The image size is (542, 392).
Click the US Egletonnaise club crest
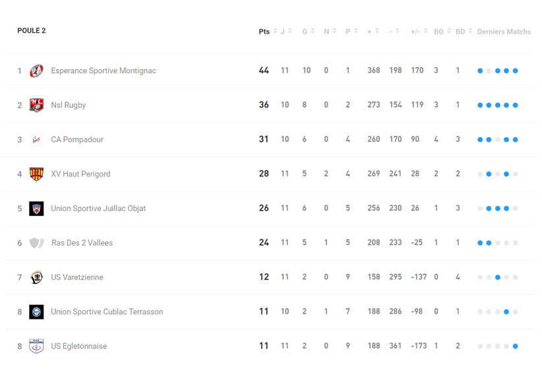pyautogui.click(x=36, y=346)
